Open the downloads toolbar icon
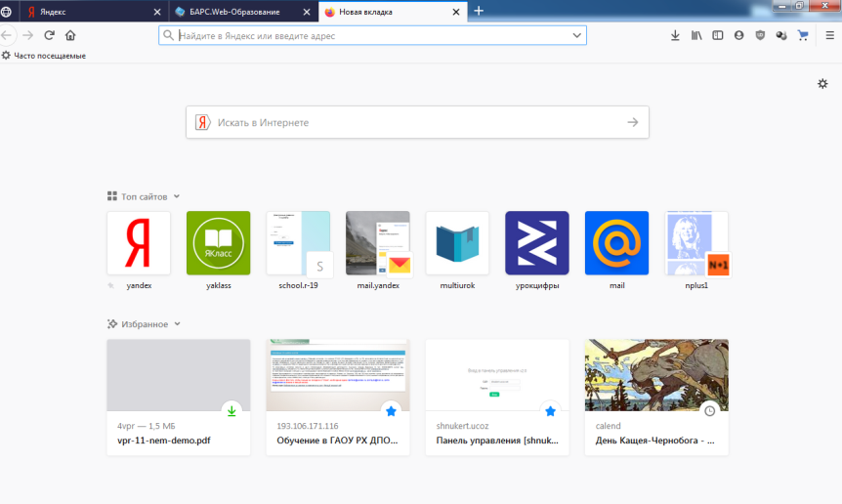Image resolution: width=842 pixels, height=504 pixels. point(675,35)
